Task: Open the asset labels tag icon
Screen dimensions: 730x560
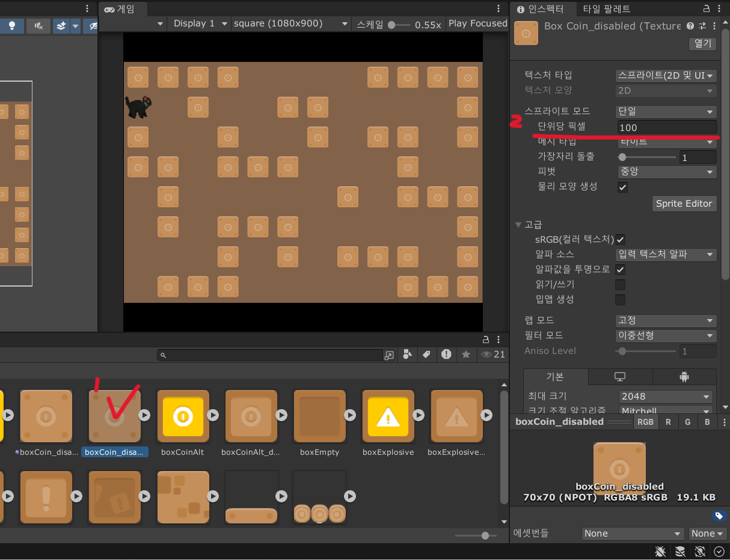Action: 719,516
